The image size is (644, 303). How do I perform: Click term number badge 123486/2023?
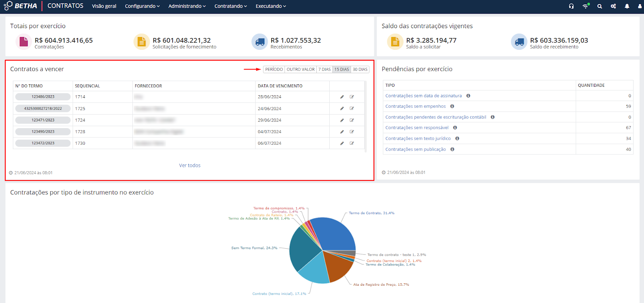tap(43, 97)
